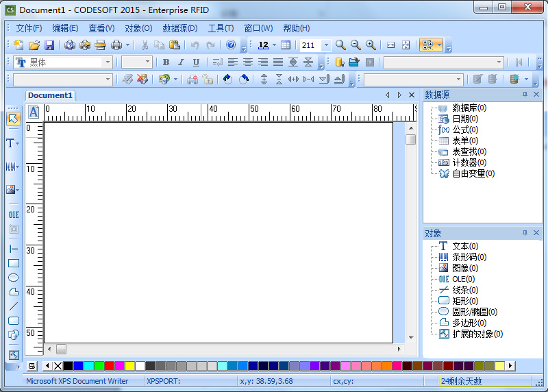The image size is (548, 392).
Task: Select the Ellipse drawing tool
Action: (13, 278)
